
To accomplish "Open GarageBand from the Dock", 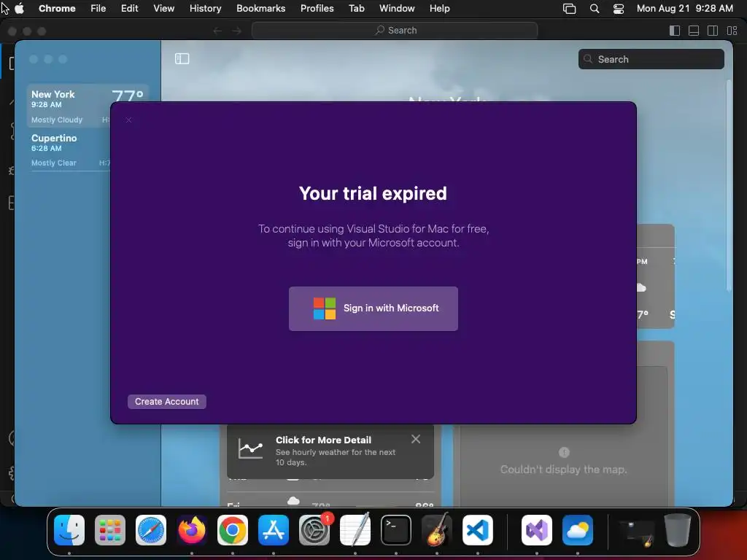I will pyautogui.click(x=437, y=530).
